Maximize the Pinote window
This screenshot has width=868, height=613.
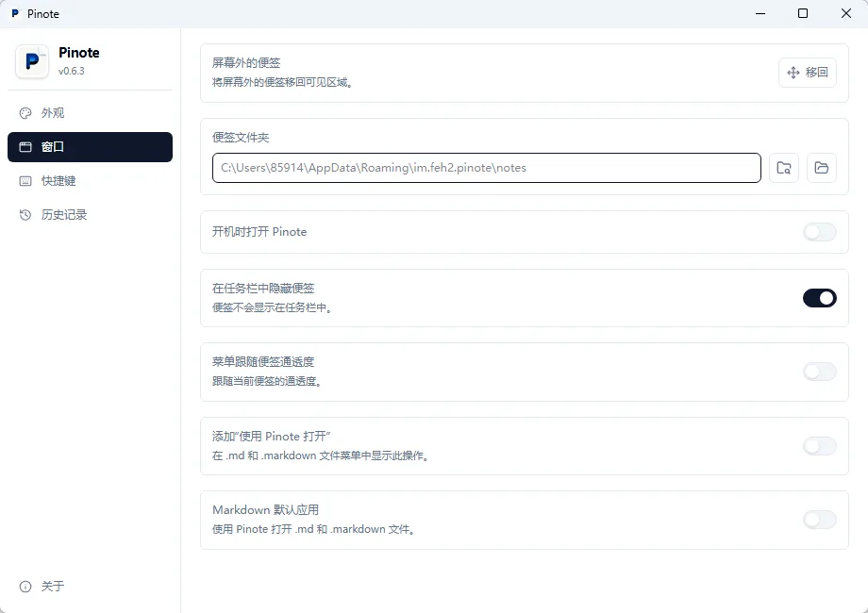click(x=803, y=13)
